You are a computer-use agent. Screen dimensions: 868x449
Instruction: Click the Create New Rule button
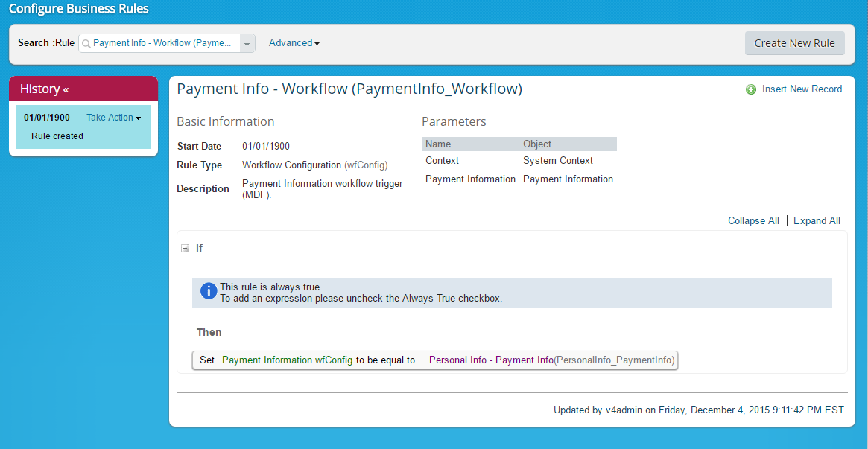[794, 43]
